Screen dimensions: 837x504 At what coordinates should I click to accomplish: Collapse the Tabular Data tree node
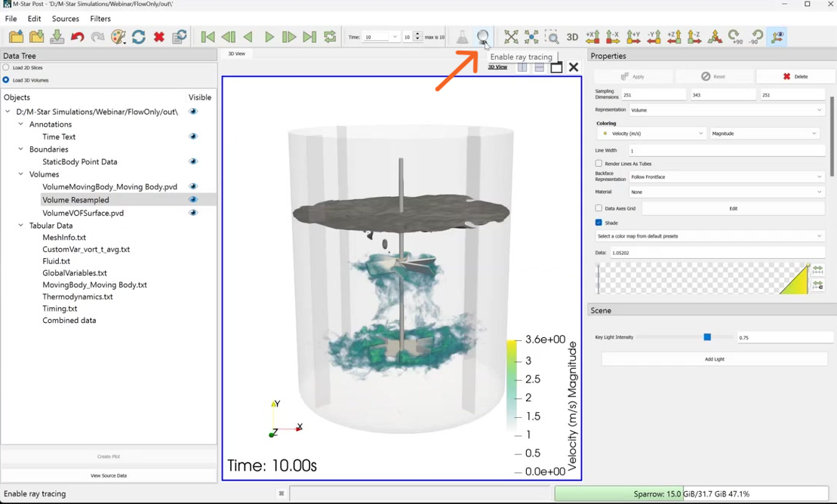tap(21, 226)
